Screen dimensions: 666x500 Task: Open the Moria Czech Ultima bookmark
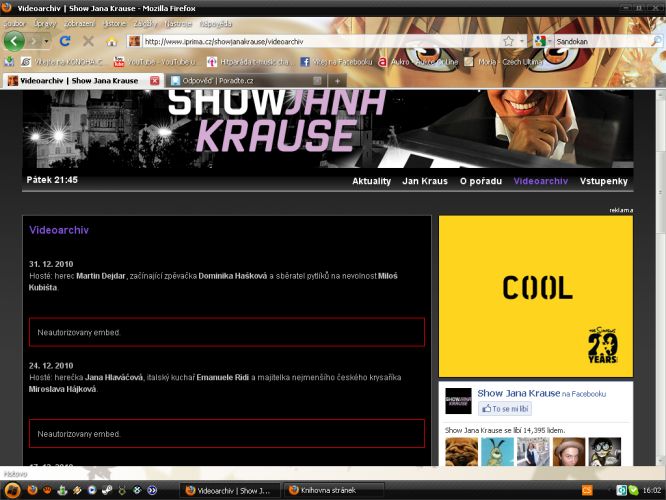click(503, 62)
